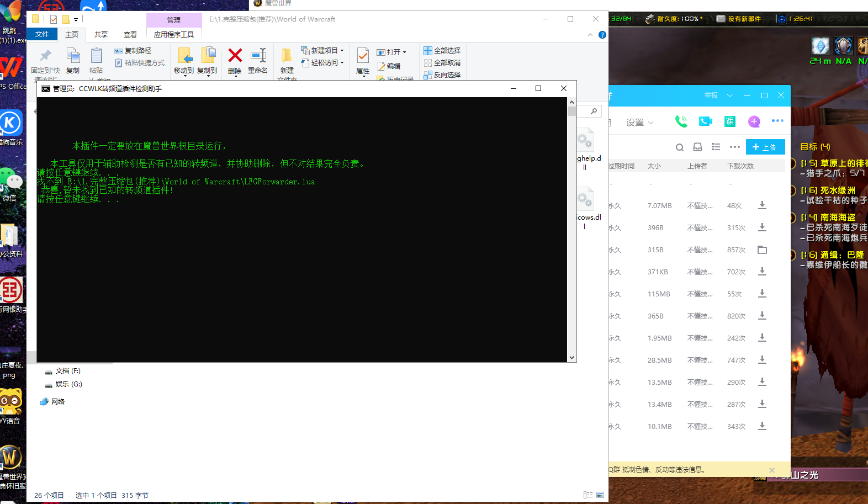Switch group files to list view icon
The image size is (868, 504).
pos(716,147)
